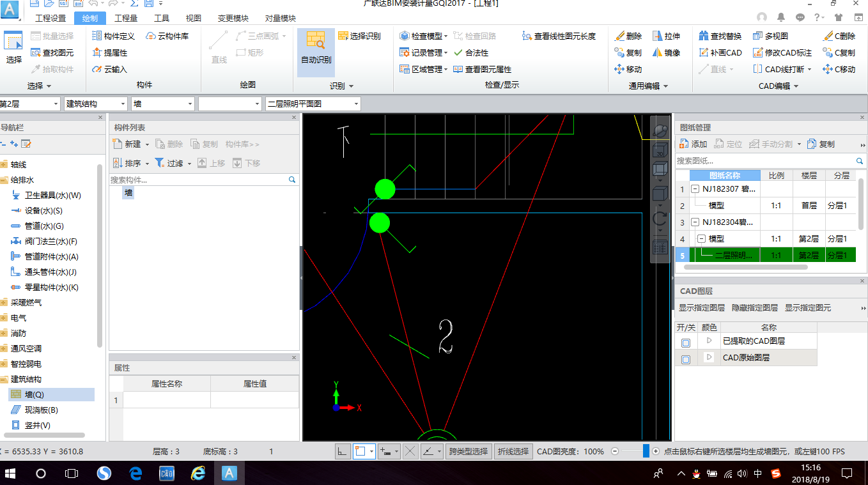Click 补画CAD tool
Screen dimensions: 868x485
(x=720, y=52)
